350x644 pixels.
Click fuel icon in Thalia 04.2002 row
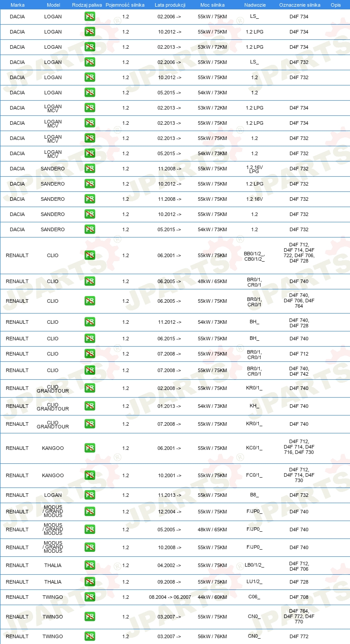pyautogui.click(x=90, y=565)
